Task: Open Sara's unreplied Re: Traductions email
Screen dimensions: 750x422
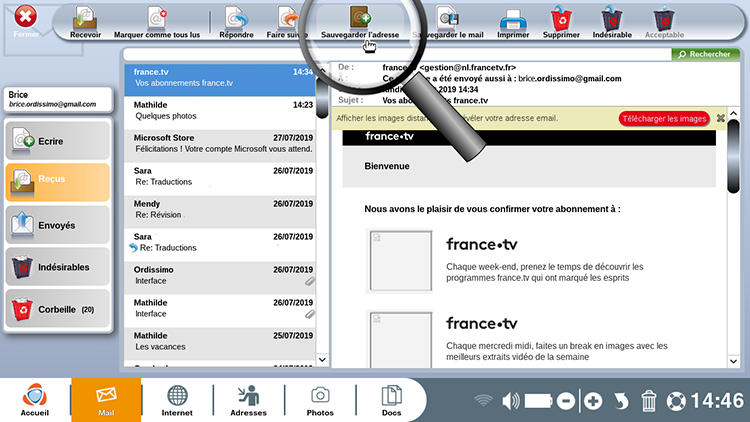Action: click(x=220, y=179)
